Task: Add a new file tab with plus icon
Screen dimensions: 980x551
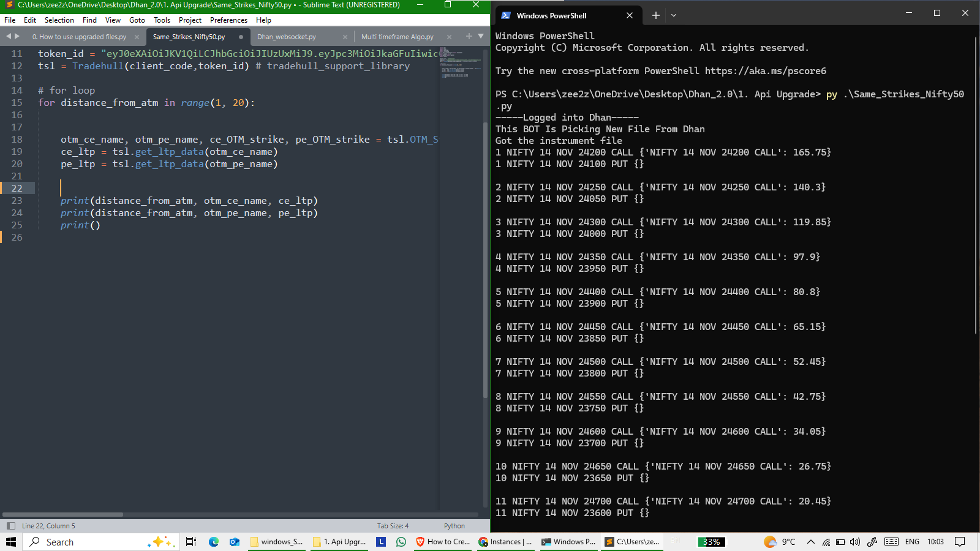Action: pyautogui.click(x=469, y=37)
